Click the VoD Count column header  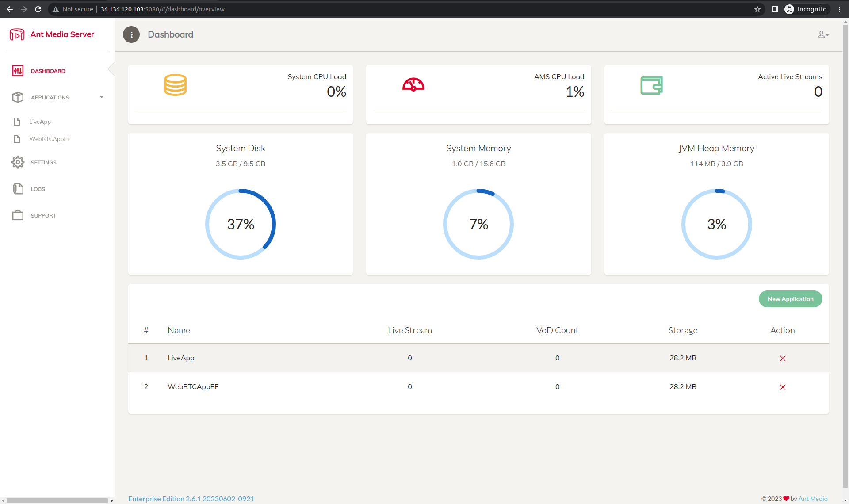click(557, 330)
